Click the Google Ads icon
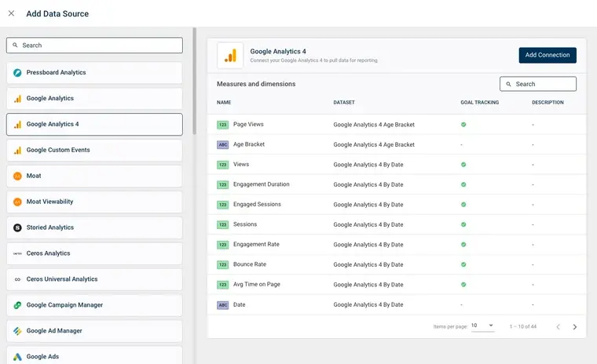 click(x=17, y=357)
